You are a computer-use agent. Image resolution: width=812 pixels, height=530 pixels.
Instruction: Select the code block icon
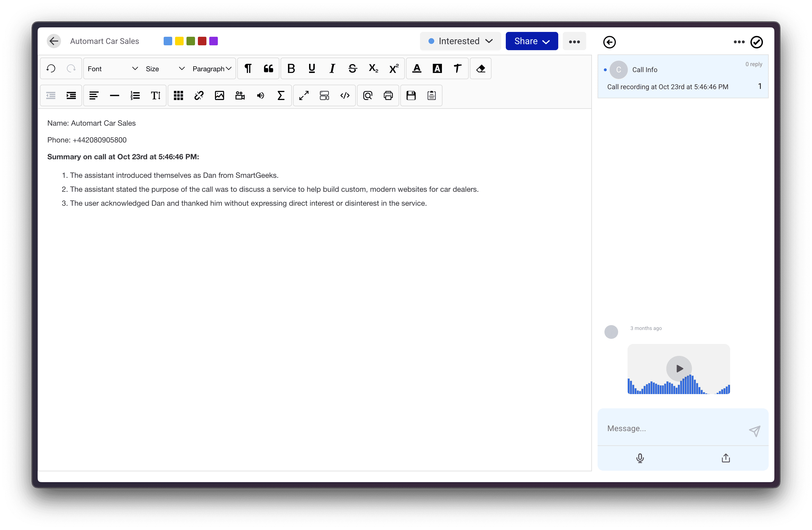tap(345, 95)
